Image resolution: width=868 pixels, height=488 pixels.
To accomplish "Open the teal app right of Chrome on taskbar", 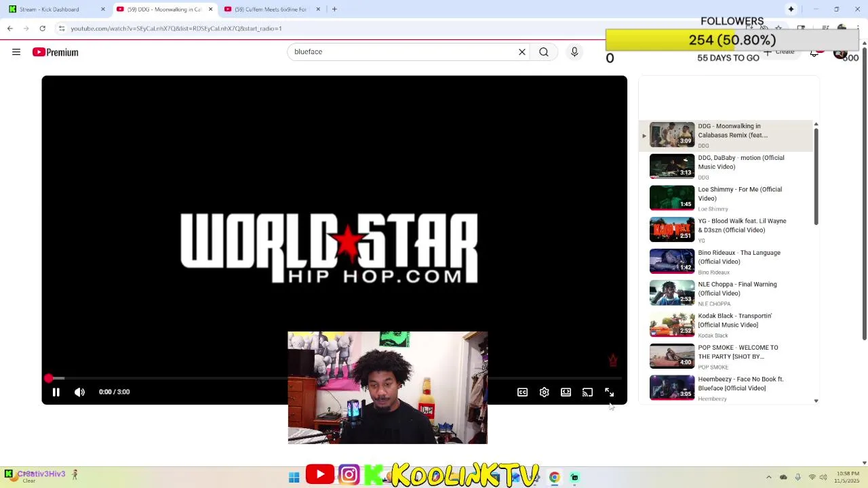I will pos(574,477).
